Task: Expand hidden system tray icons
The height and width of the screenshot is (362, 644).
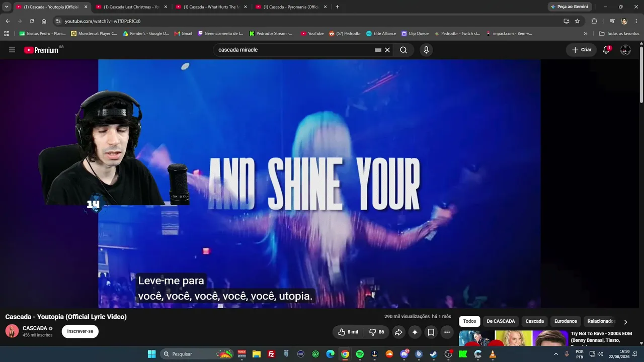Action: 556,354
